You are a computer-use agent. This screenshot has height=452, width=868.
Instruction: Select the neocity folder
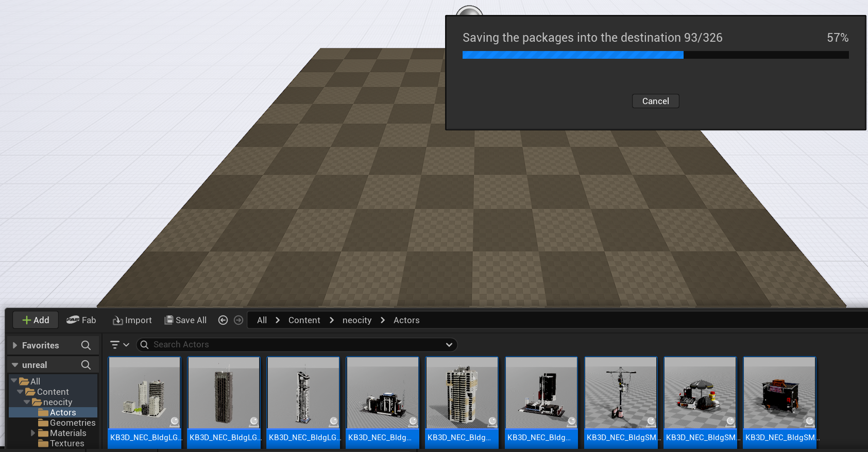(x=53, y=402)
